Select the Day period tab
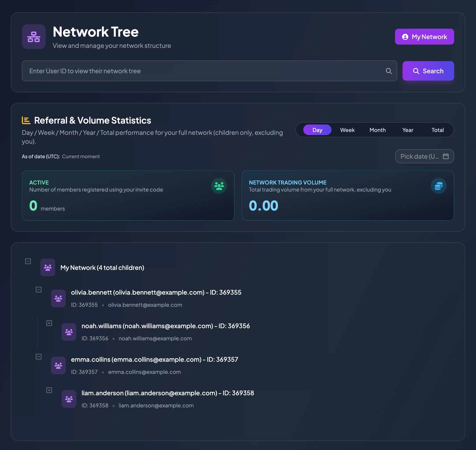 coord(317,130)
